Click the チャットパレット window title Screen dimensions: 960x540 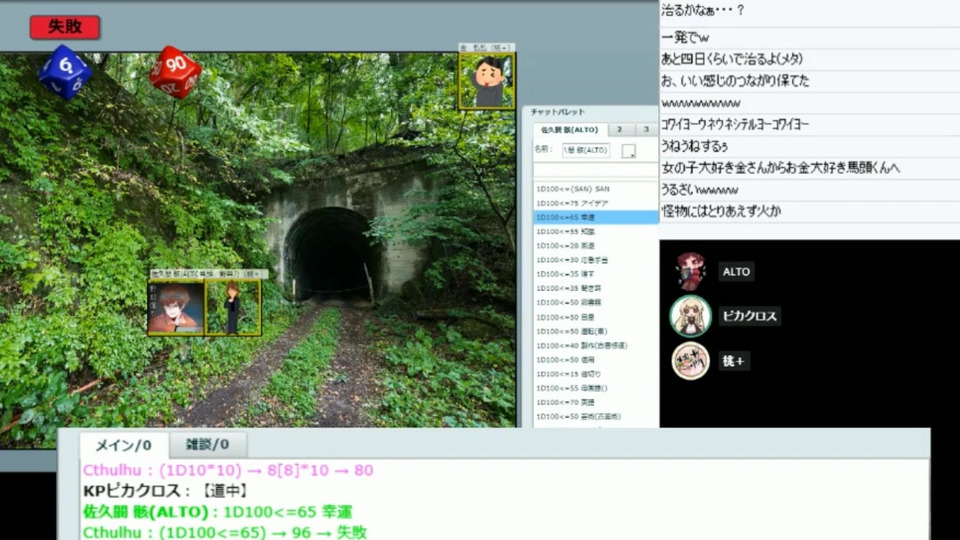coord(558,112)
